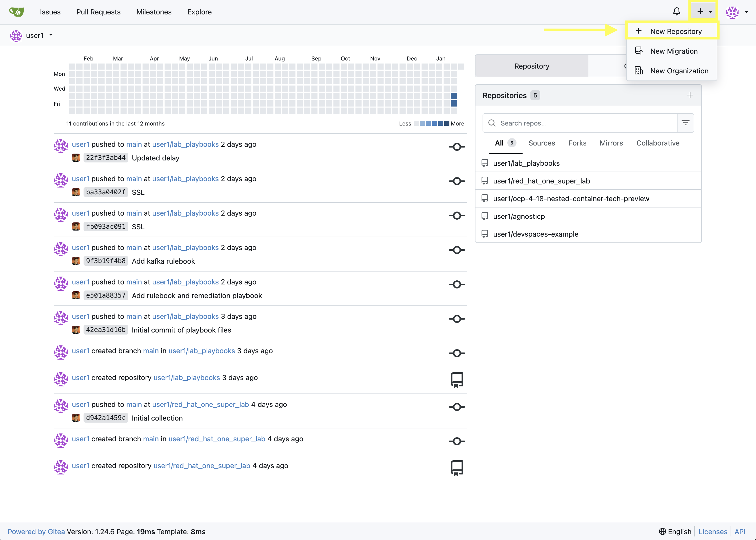The height and width of the screenshot is (540, 756).
Task: Select New Migration from the create menu
Action: (x=674, y=51)
